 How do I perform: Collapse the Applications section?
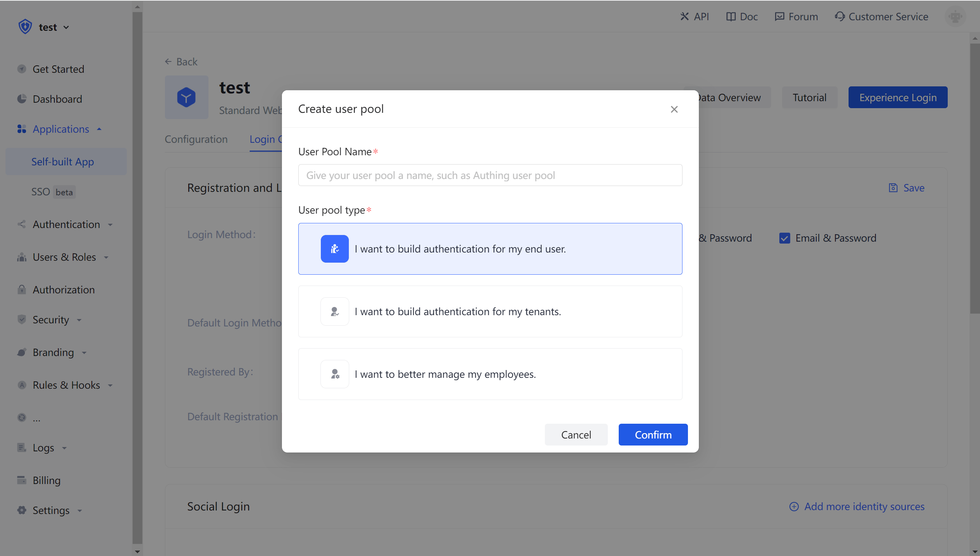[x=99, y=129]
